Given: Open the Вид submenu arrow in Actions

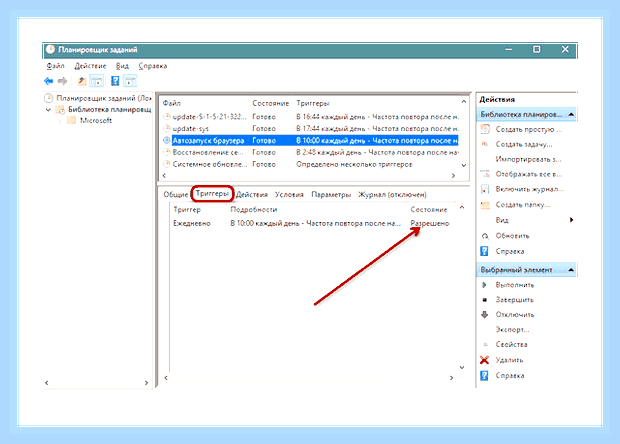Looking at the screenshot, I should (571, 220).
